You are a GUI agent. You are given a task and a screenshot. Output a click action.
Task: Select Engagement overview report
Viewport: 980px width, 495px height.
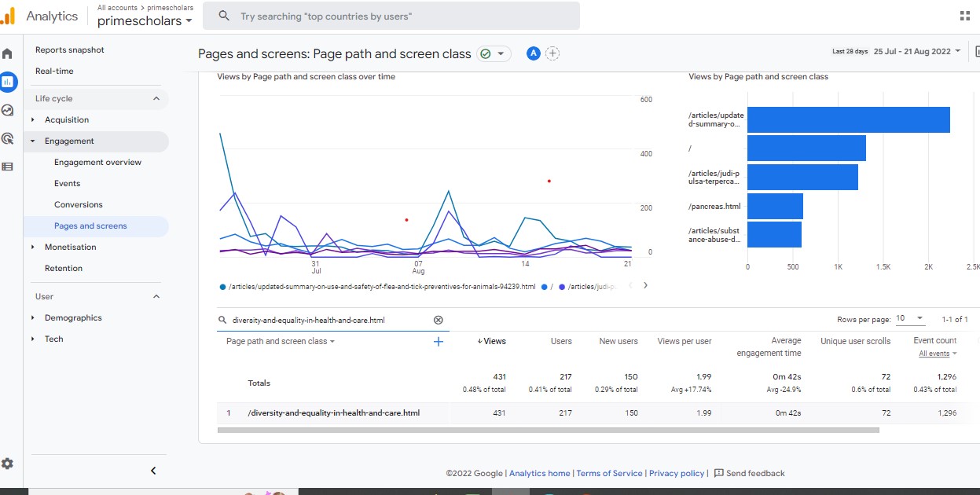(97, 163)
